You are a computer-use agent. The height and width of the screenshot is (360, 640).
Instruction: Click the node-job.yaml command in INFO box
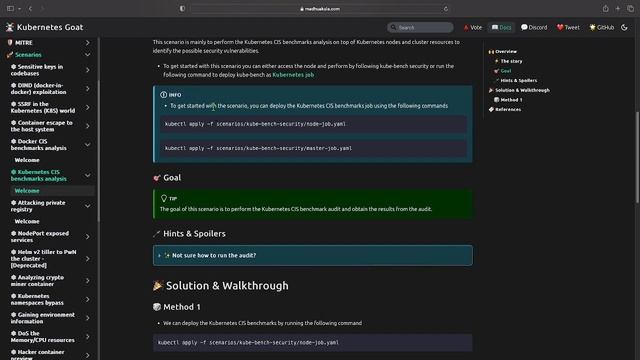click(255, 124)
